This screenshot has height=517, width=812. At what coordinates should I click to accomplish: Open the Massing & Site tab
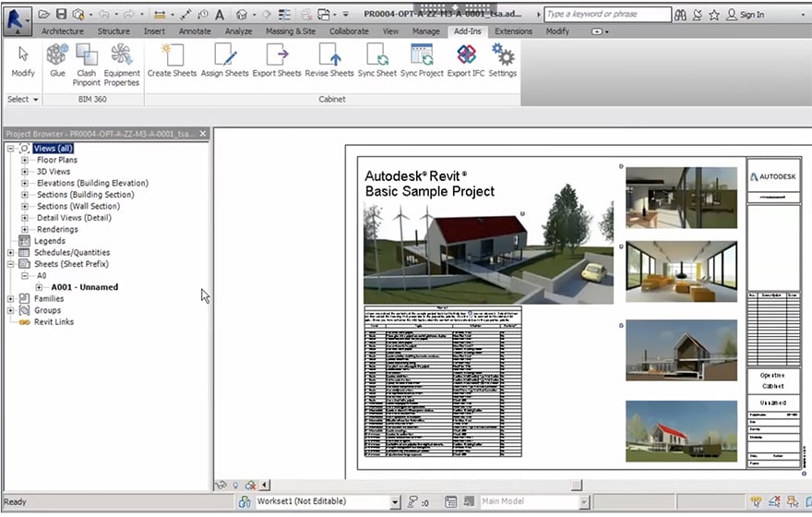[291, 31]
